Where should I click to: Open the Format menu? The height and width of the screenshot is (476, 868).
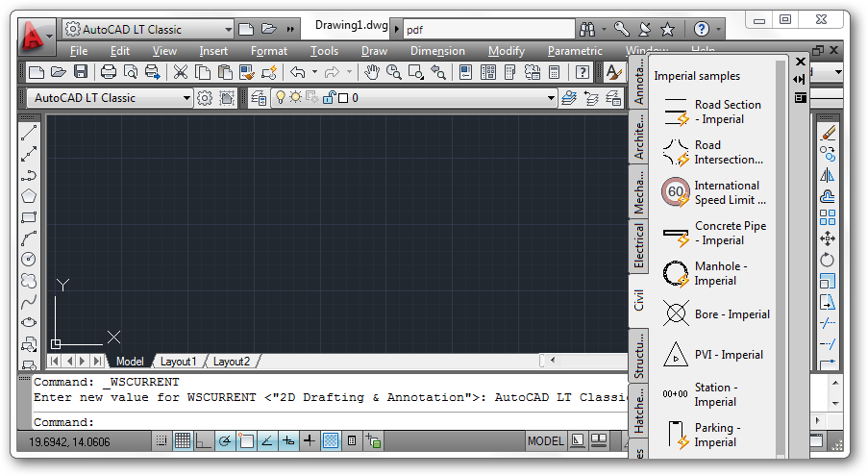[x=269, y=51]
